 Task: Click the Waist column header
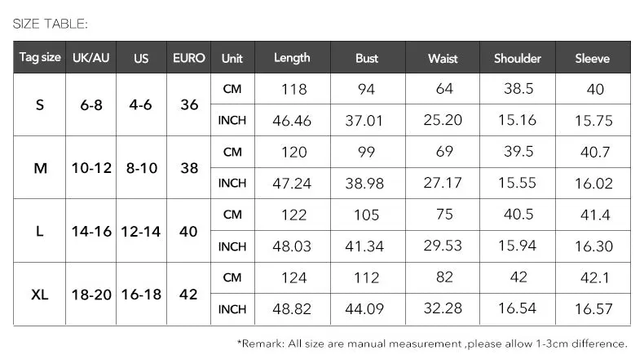443,57
